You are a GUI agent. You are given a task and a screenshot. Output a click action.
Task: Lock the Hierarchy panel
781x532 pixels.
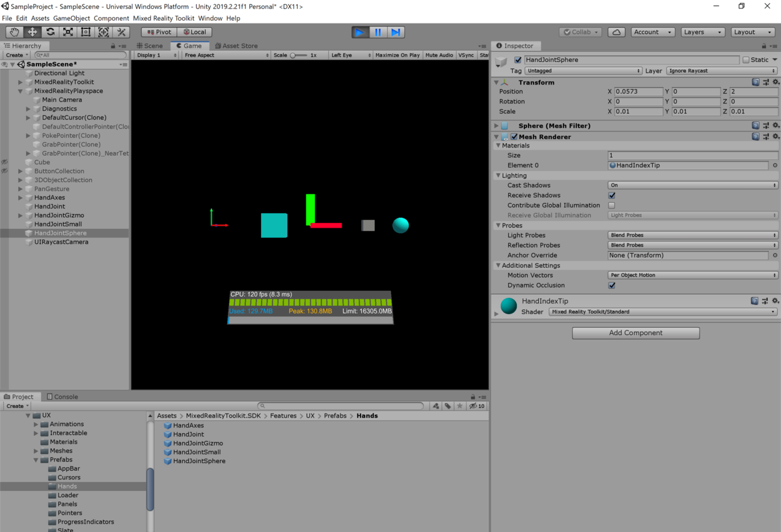(x=113, y=46)
